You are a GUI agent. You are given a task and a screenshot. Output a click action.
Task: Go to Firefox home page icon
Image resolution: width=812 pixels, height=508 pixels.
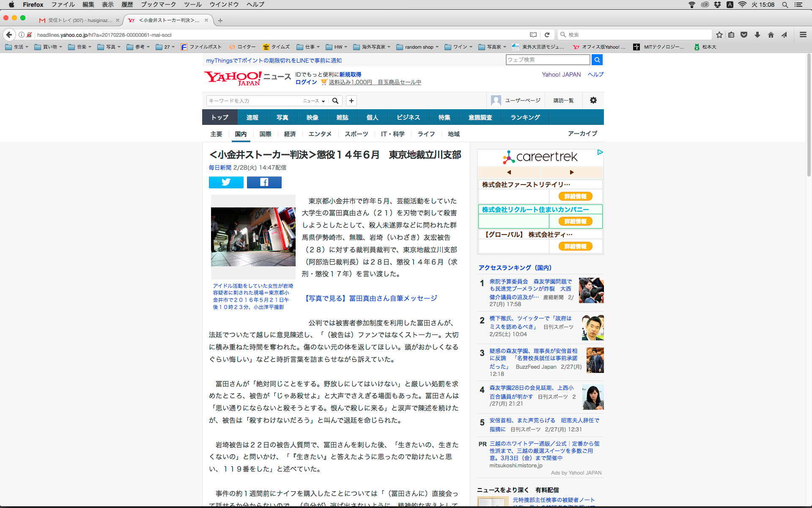coord(771,35)
